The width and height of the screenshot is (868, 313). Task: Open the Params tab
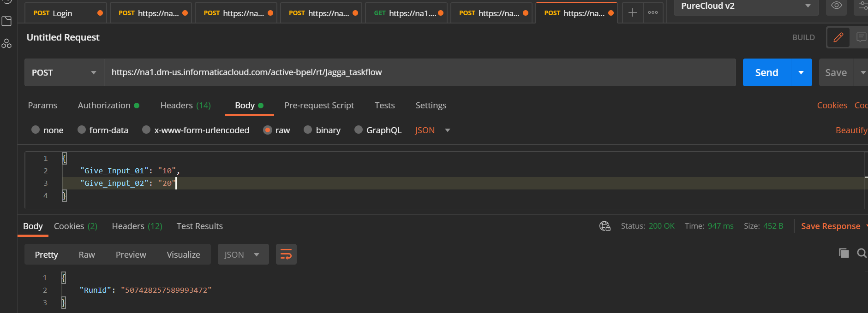42,106
